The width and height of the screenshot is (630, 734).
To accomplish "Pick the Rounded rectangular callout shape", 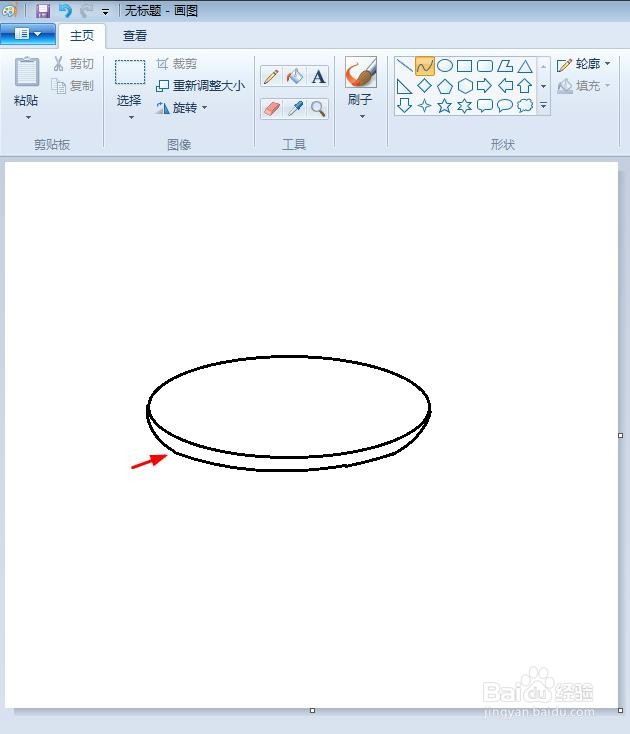I will (484, 106).
